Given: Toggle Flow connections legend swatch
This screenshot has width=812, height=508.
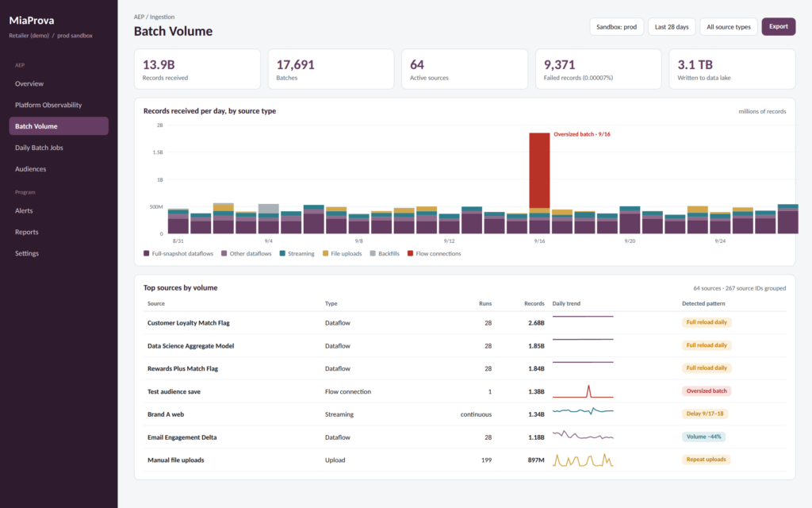Looking at the screenshot, I should [x=410, y=253].
